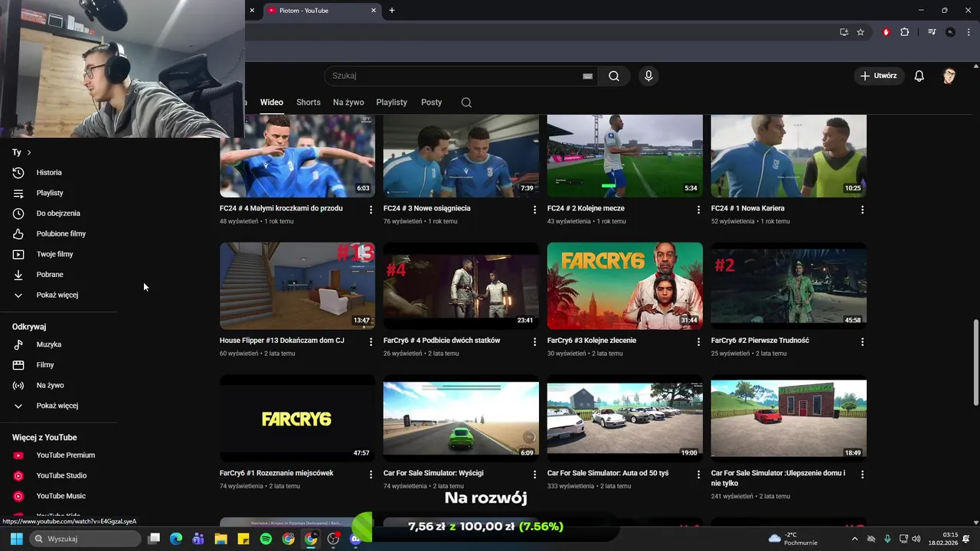
Task: Open File Explorer from the taskbar
Action: point(220,539)
